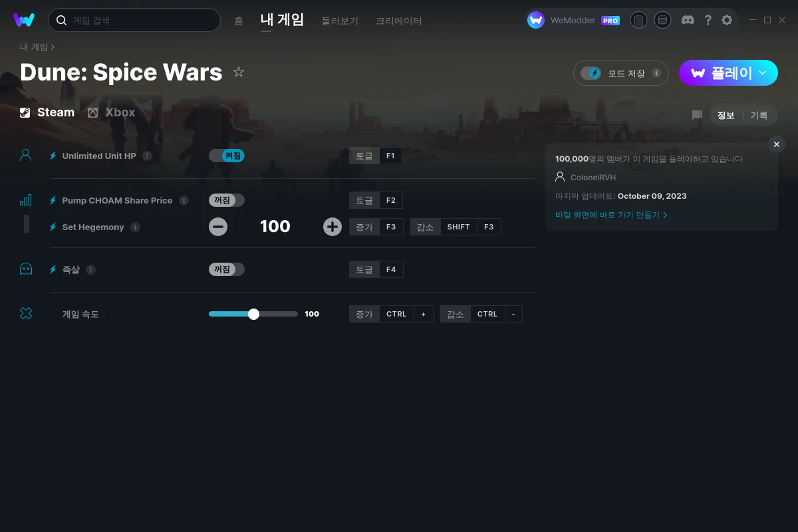The image size is (798, 532).
Task: Expand the 플레이 button dropdown arrow
Action: coord(763,72)
